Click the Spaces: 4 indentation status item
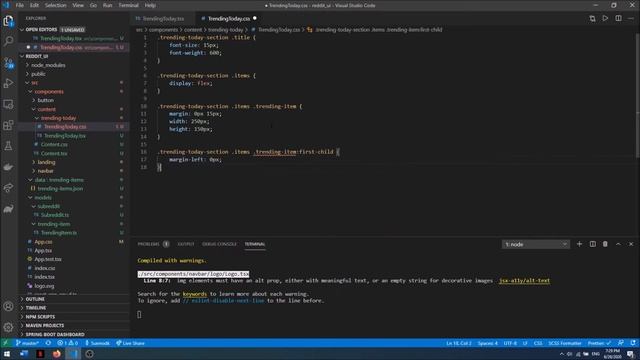 pos(488,343)
